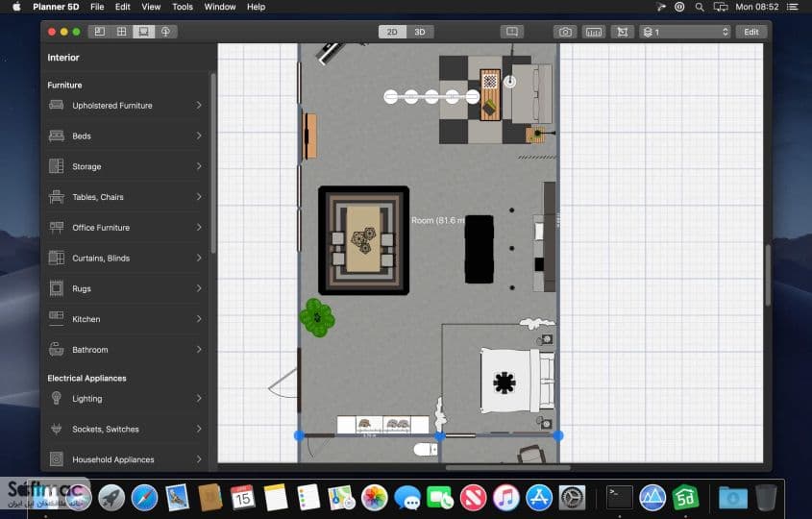This screenshot has width=812, height=519.
Task: Open Notification Center list icon
Action: coord(793,7)
